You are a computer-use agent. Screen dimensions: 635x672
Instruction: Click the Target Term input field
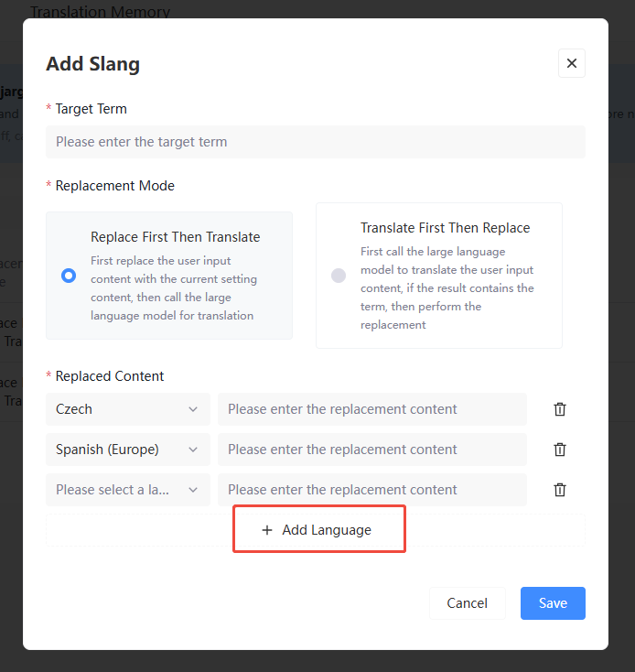315,142
